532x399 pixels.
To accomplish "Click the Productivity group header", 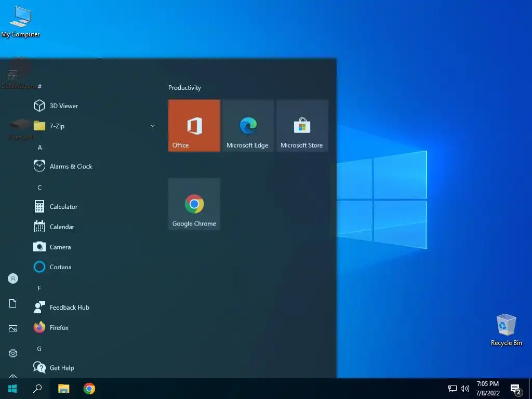I will tap(184, 87).
